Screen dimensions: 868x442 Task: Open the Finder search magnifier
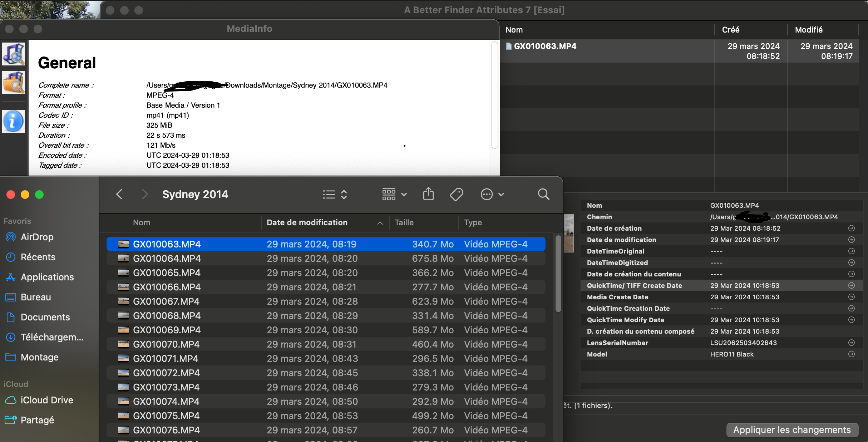[543, 194]
